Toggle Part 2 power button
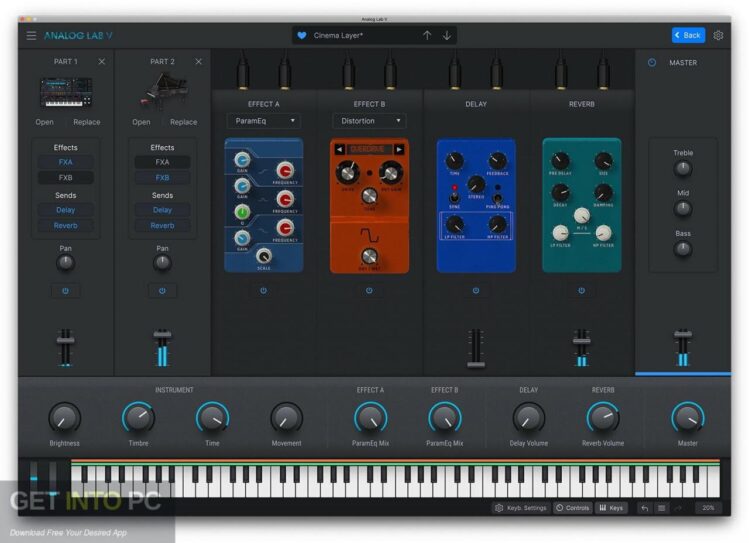749x543 pixels. coord(162,291)
